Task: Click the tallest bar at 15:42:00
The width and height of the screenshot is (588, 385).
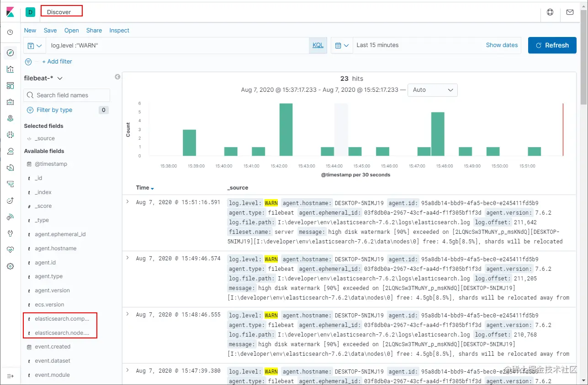Action: coord(286,130)
